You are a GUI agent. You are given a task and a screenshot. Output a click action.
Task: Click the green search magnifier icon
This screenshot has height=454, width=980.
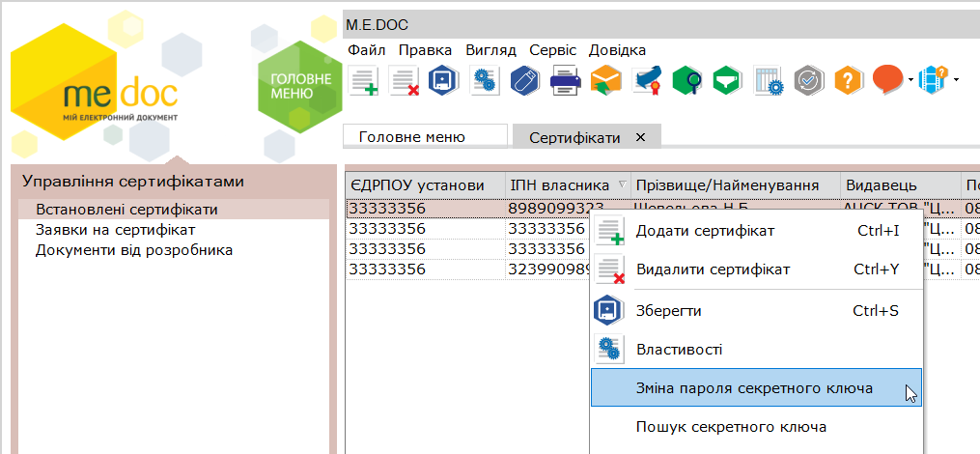point(687,81)
